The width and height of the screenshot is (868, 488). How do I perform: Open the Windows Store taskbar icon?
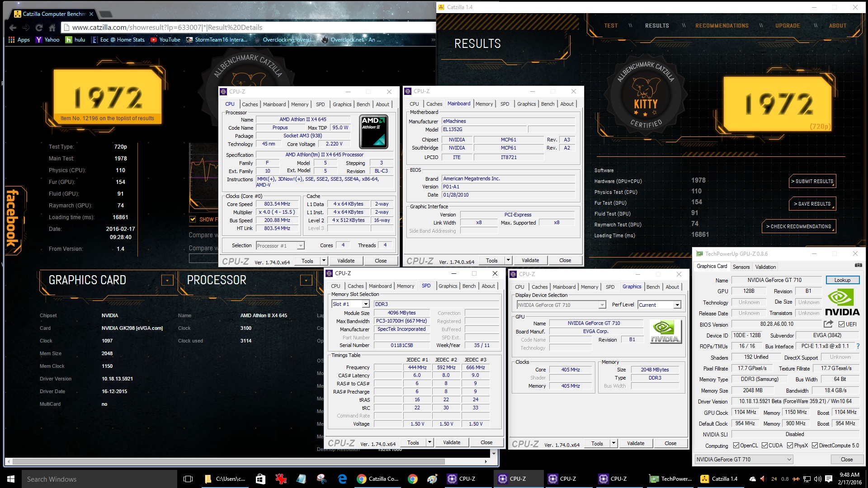[x=260, y=479]
